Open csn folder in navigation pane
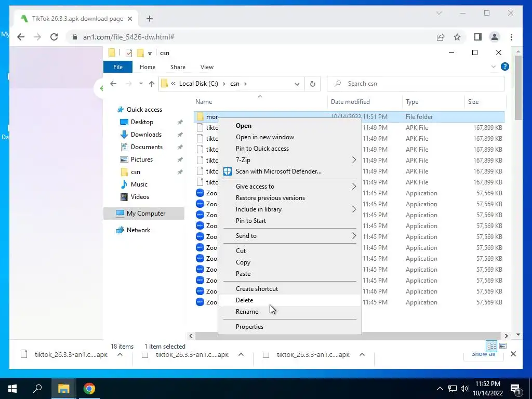 click(136, 172)
